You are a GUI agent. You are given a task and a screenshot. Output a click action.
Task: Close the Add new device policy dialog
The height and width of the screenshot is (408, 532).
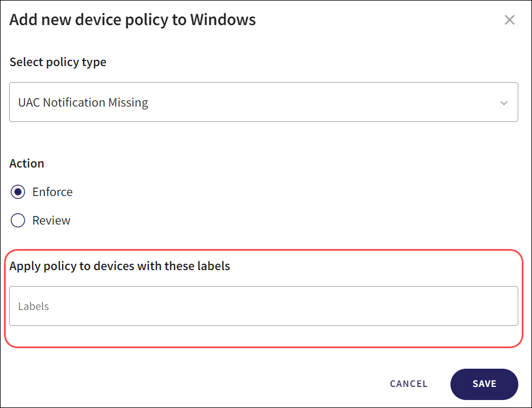click(509, 21)
